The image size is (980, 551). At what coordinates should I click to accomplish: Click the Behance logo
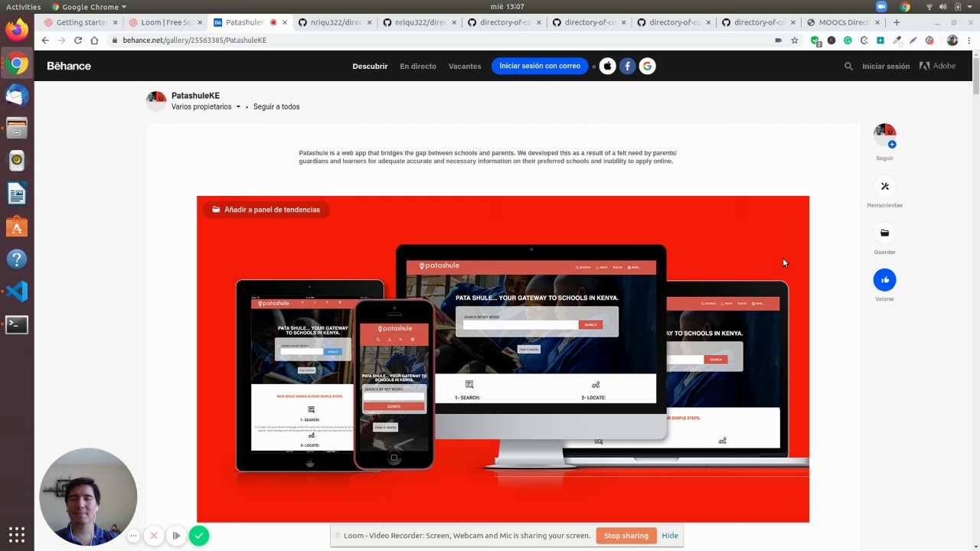(x=69, y=66)
